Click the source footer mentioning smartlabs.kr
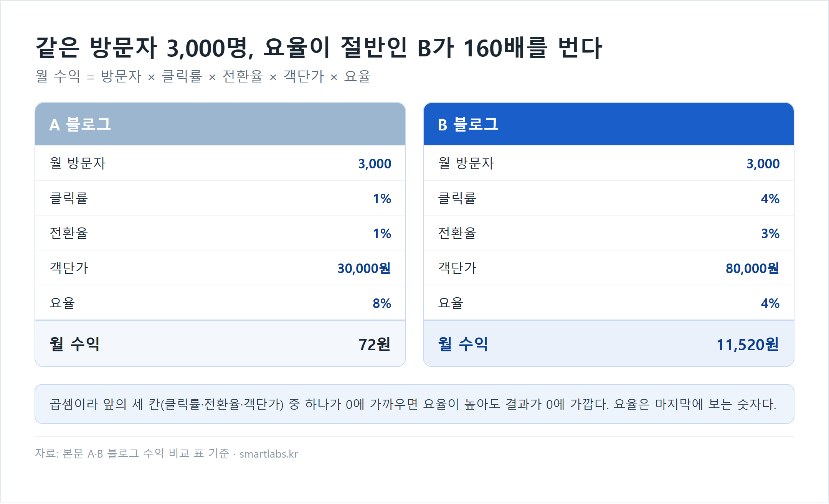Image resolution: width=829 pixels, height=504 pixels. tap(167, 453)
